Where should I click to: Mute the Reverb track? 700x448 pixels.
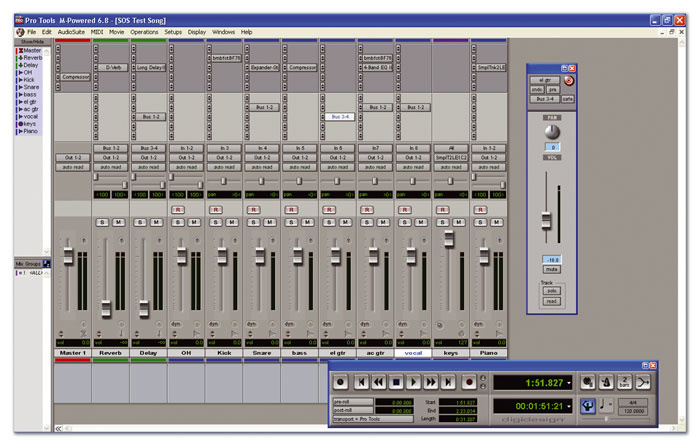click(x=118, y=221)
